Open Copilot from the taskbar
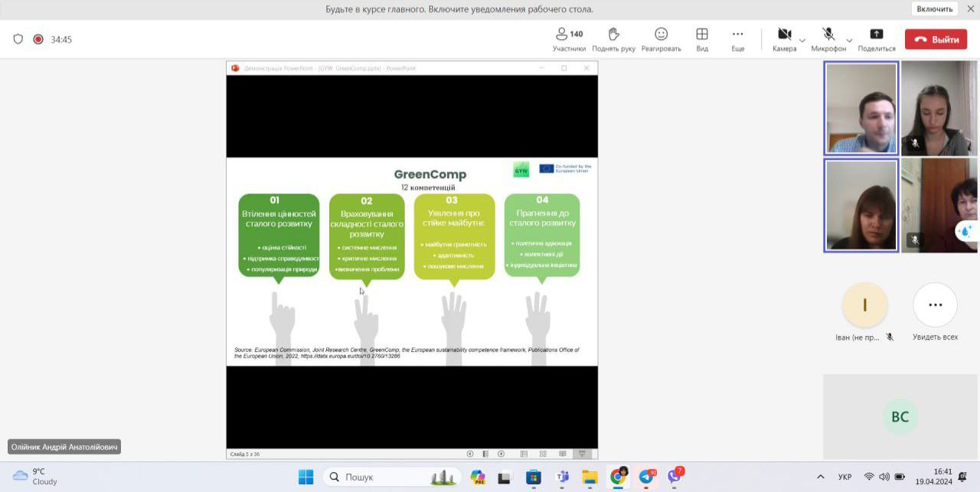The width and height of the screenshot is (980, 492). point(478,477)
